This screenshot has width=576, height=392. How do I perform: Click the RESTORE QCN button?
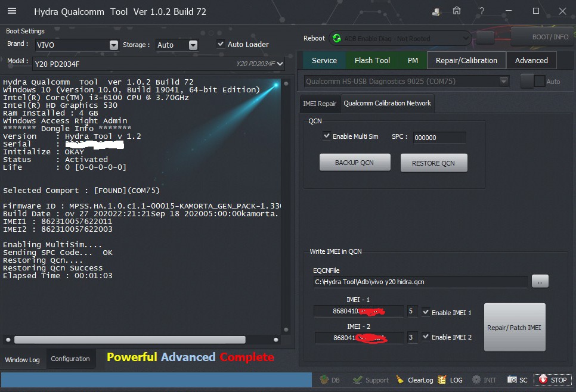(433, 163)
